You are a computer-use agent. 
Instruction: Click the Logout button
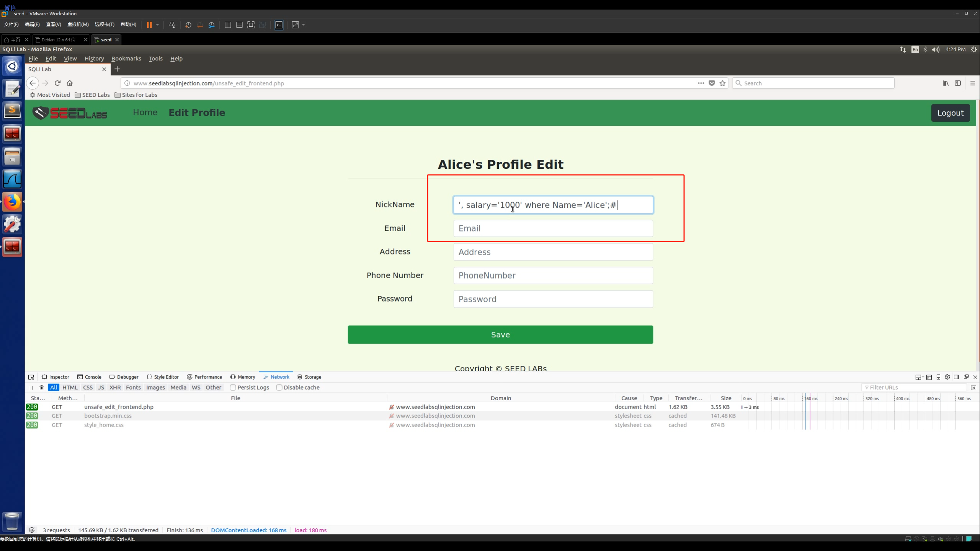950,113
